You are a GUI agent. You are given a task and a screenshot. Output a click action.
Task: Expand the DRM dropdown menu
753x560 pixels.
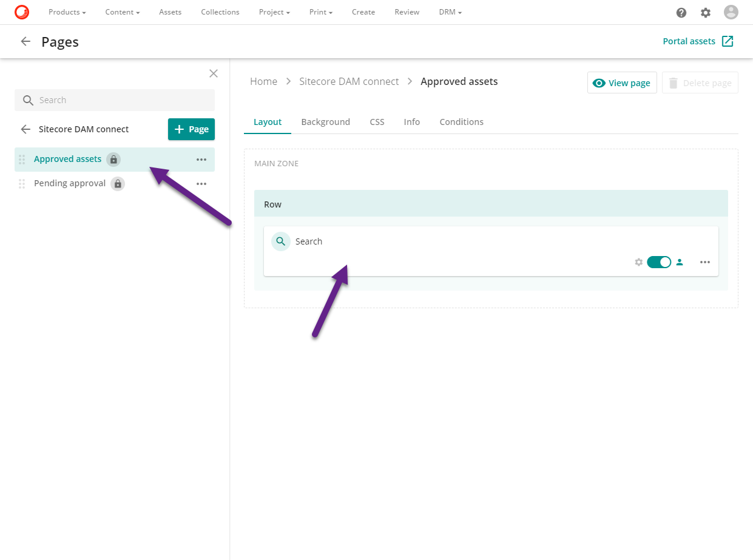click(x=450, y=12)
